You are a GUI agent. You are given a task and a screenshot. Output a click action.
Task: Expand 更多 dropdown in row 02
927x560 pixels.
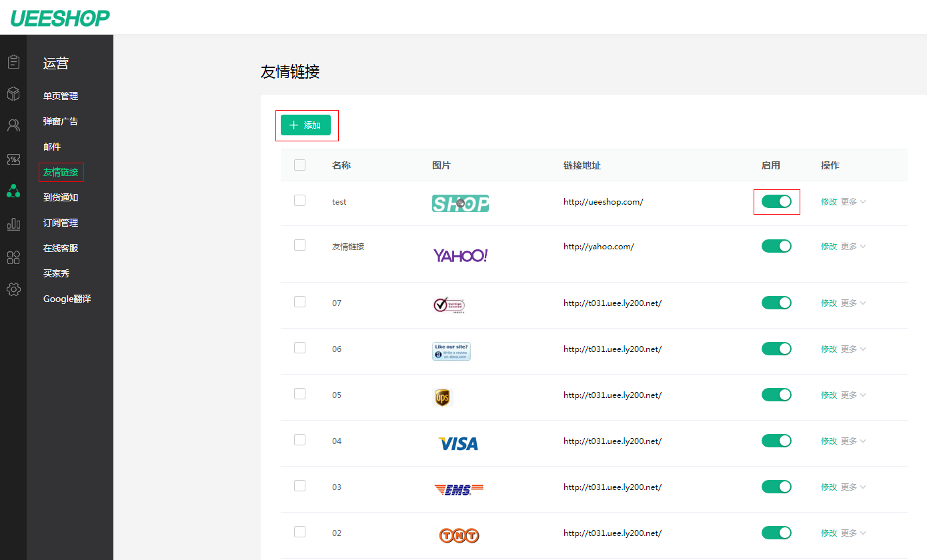click(x=853, y=533)
